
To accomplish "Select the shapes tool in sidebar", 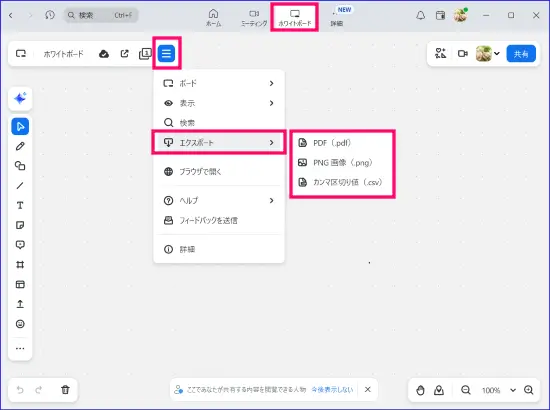I will point(20,166).
